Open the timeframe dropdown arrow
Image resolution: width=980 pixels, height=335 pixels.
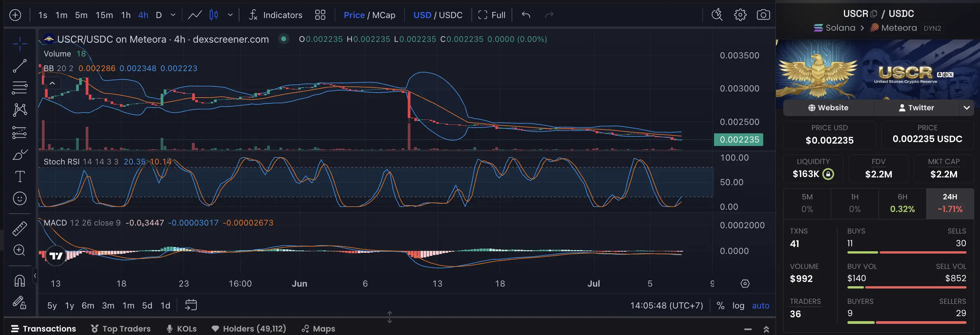[173, 15]
